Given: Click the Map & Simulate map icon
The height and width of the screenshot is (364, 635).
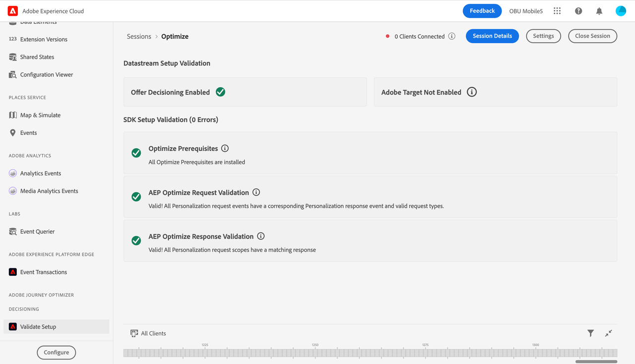Looking at the screenshot, I should pyautogui.click(x=13, y=115).
